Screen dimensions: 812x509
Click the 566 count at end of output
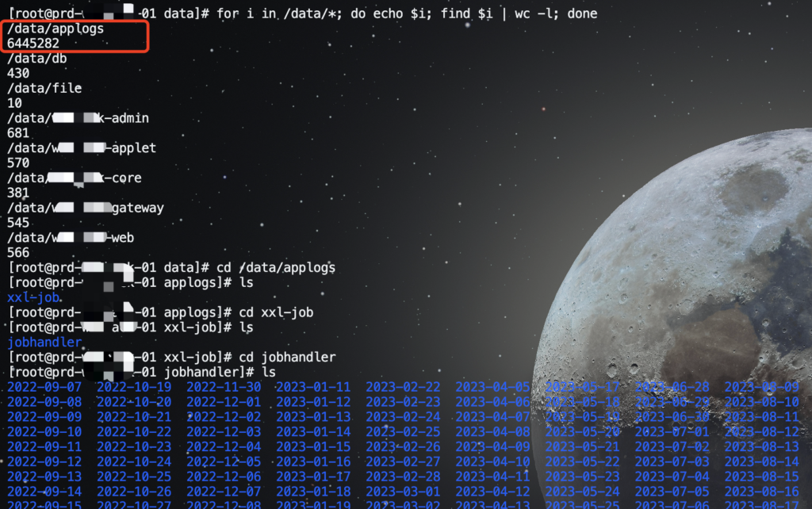[x=18, y=253]
